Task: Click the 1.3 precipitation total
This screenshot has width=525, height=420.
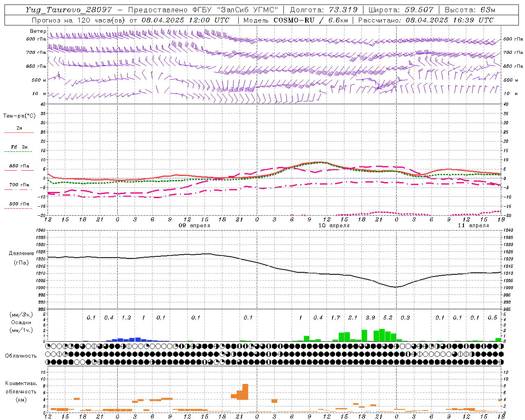Action: tap(126, 317)
